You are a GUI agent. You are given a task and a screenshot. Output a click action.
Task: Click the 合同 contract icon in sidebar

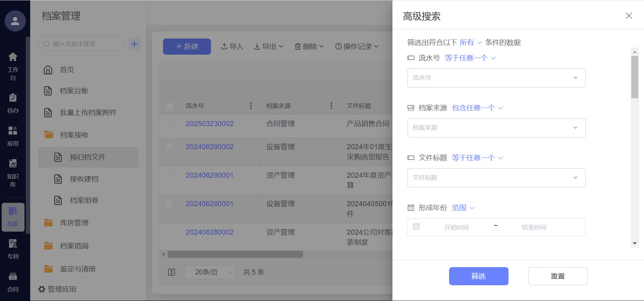tap(13, 277)
